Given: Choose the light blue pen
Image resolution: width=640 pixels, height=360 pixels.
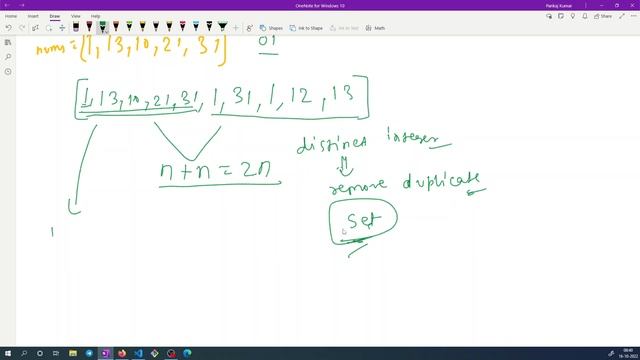Looking at the screenshot, I should [x=196, y=27].
